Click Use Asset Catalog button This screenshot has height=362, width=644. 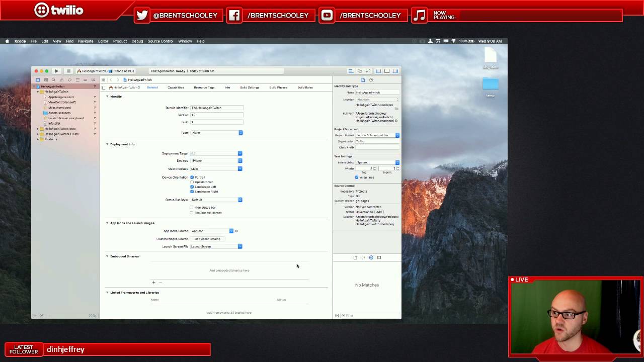tap(207, 239)
